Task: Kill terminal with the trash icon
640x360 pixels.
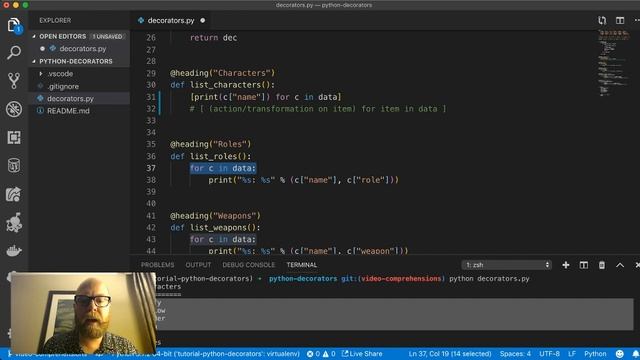Action: [602, 265]
